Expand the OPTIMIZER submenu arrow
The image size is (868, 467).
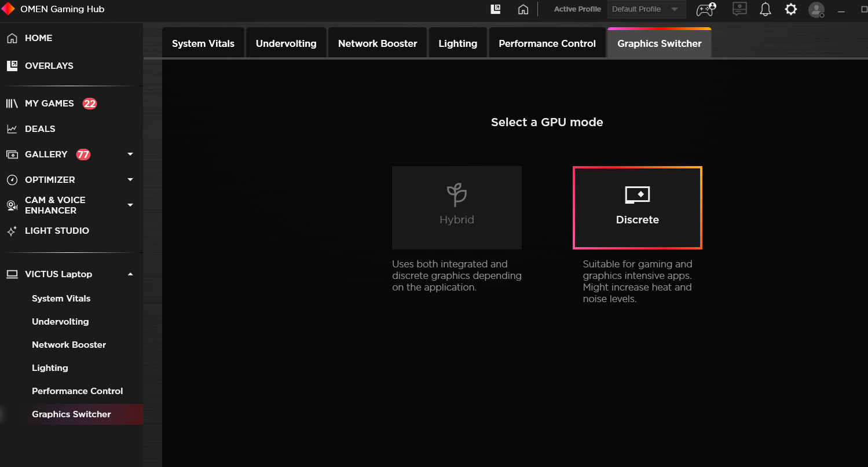(130, 179)
